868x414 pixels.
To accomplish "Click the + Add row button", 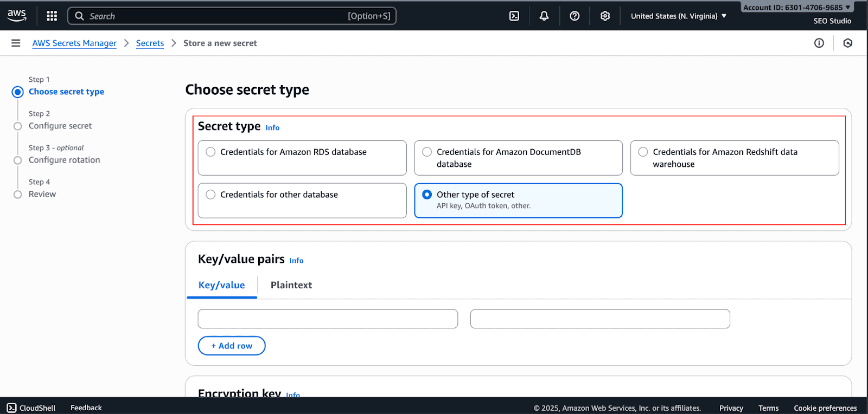I will [x=232, y=346].
